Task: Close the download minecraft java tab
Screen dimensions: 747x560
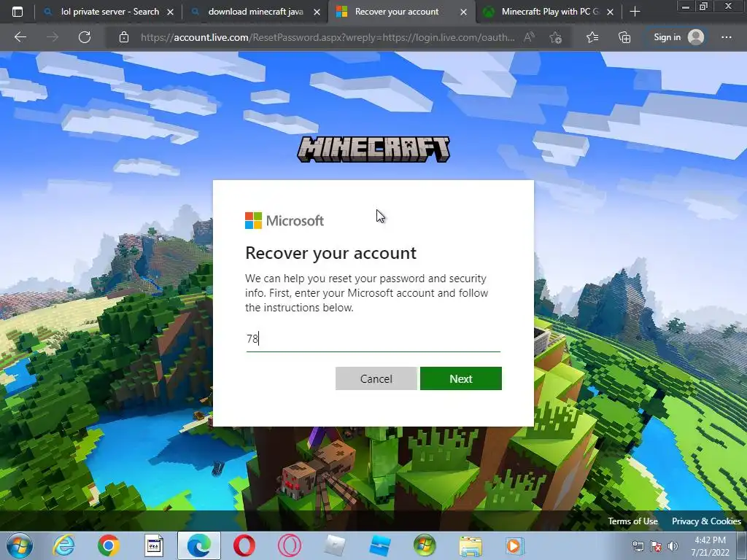Action: point(317,12)
